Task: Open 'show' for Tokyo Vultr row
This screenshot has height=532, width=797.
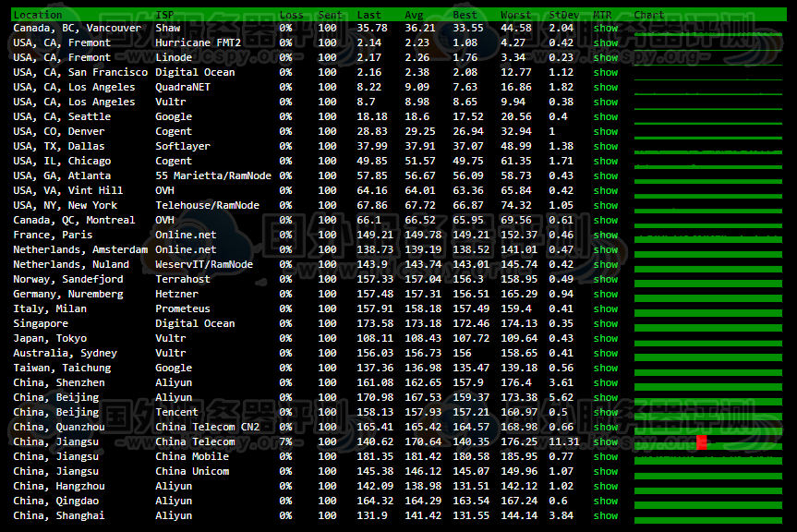Action: (606, 337)
